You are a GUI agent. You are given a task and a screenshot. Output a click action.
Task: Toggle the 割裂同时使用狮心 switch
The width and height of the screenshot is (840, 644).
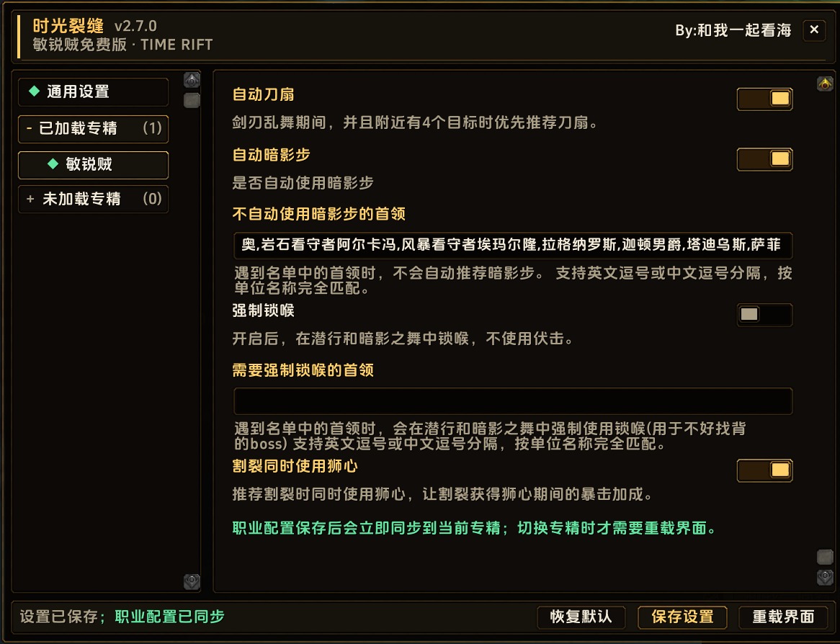click(x=765, y=470)
